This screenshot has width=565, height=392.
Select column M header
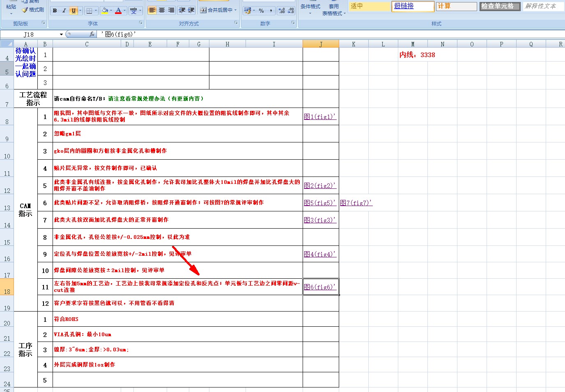pos(413,44)
